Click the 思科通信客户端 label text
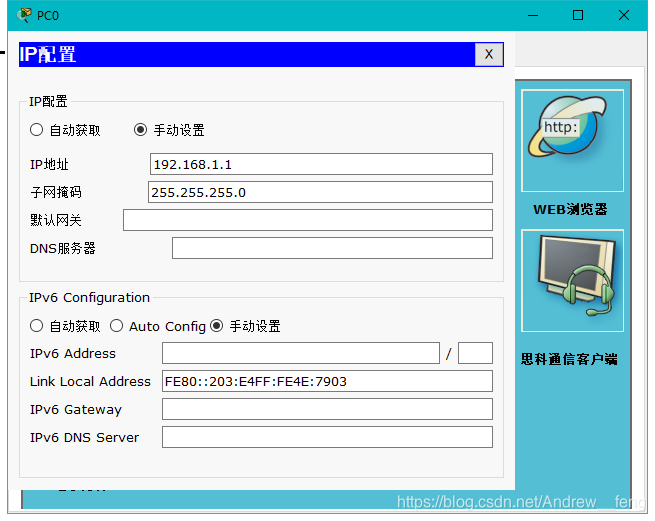The width and height of the screenshot is (655, 521). [x=569, y=359]
